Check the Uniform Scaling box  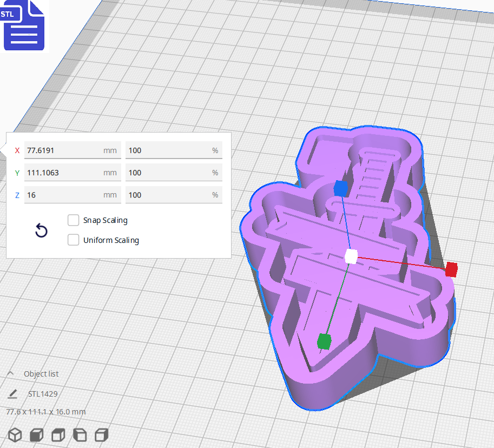(73, 240)
